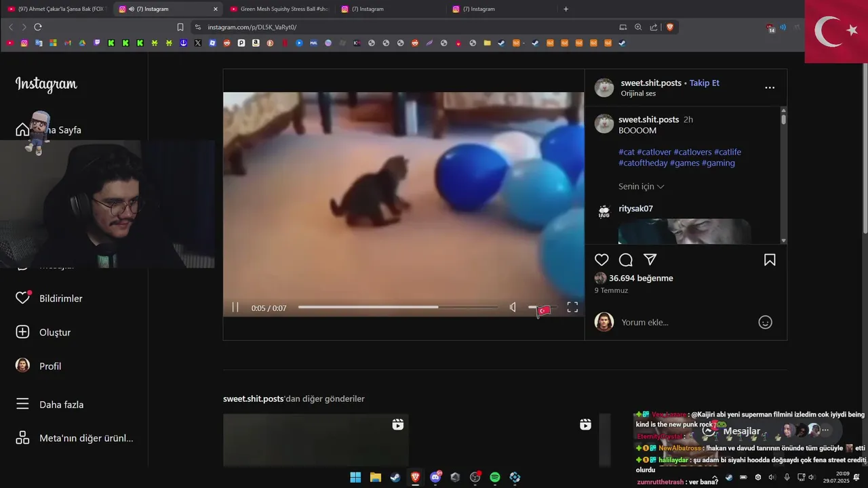
Task: Open File Explorer from taskbar
Action: pos(375,477)
